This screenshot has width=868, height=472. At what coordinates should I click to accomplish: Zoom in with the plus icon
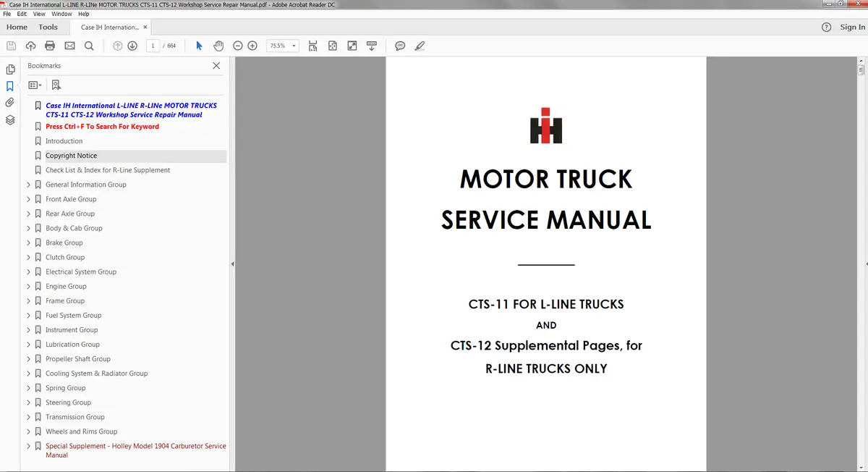pyautogui.click(x=252, y=46)
